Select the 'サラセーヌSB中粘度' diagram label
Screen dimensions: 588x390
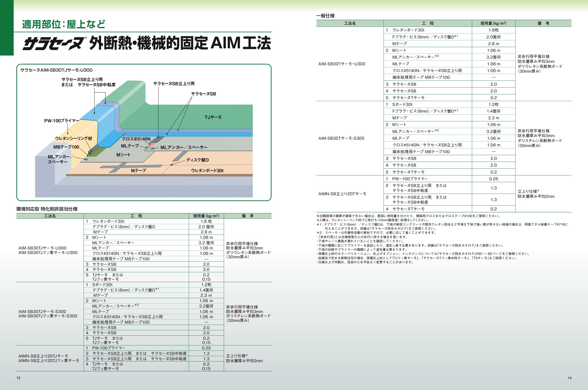97,85
